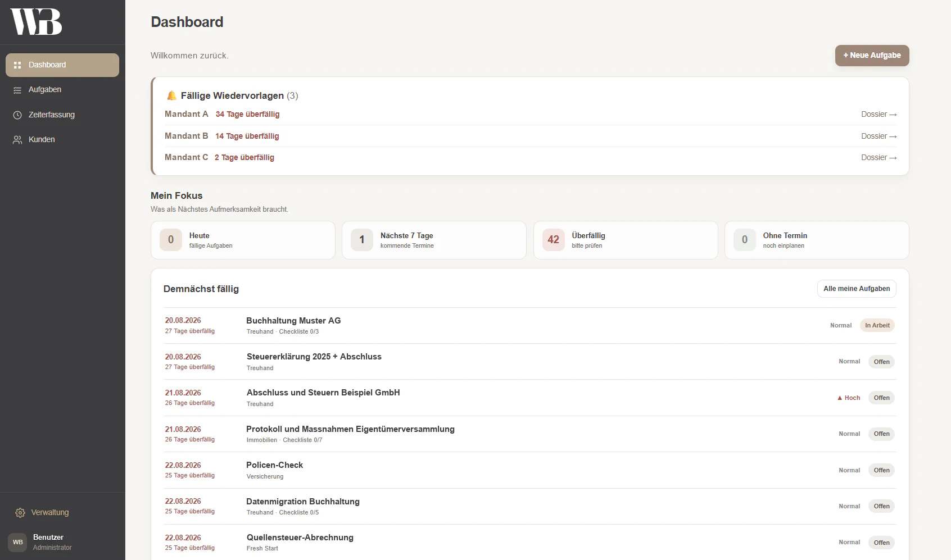Click the Aufgaben list icon
The height and width of the screenshot is (560, 951).
point(17,90)
